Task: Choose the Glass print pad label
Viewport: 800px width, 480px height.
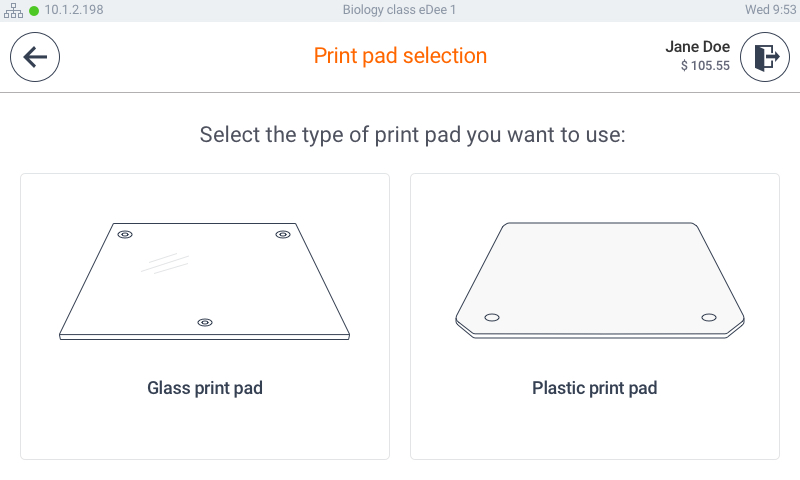Action: coord(205,388)
